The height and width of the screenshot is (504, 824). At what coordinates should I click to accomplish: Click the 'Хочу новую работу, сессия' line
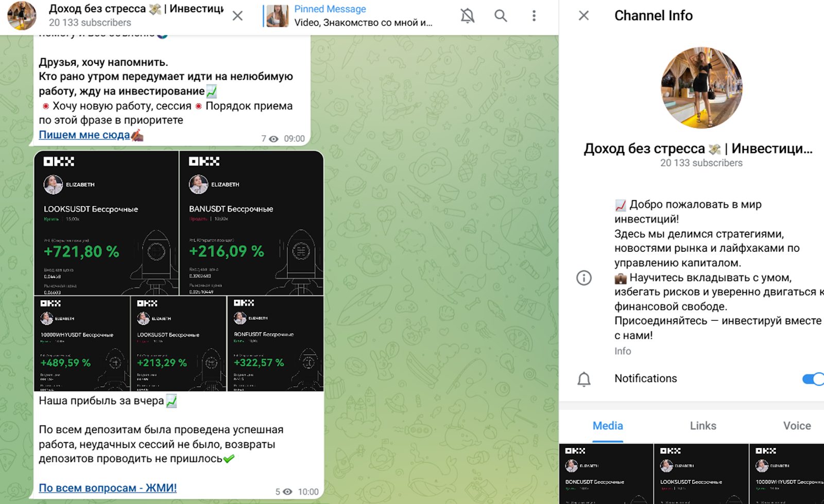point(122,106)
